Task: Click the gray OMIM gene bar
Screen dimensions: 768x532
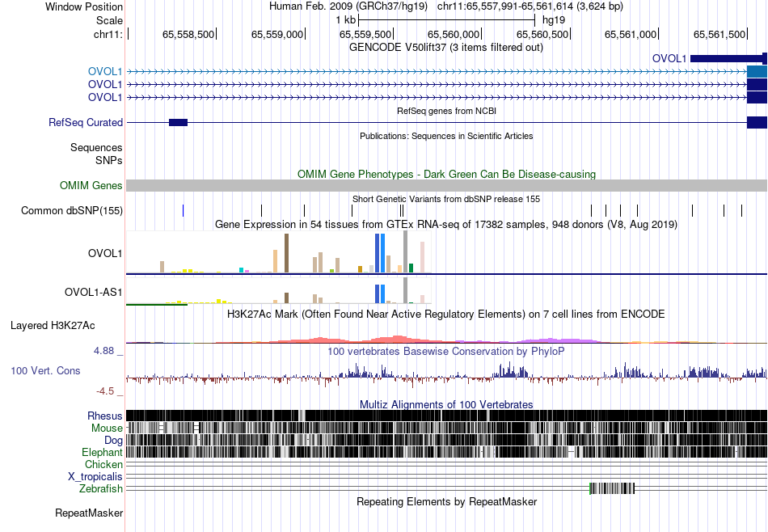Action: coord(446,185)
